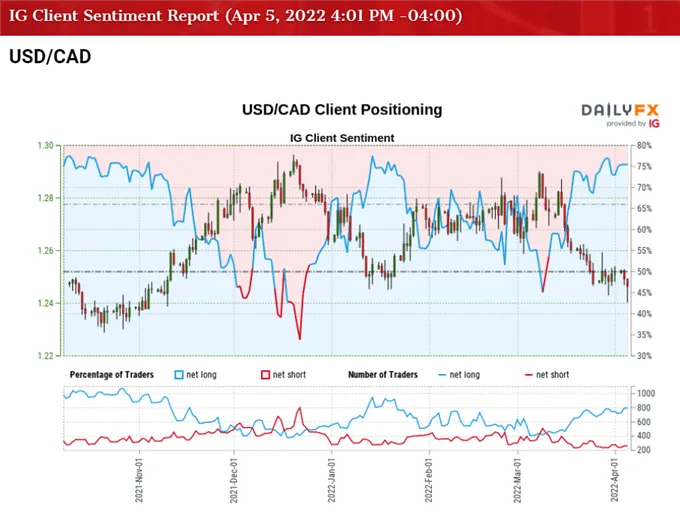The width and height of the screenshot is (680, 517).
Task: Click the 2021-Dec-01 date label
Action: 234,482
